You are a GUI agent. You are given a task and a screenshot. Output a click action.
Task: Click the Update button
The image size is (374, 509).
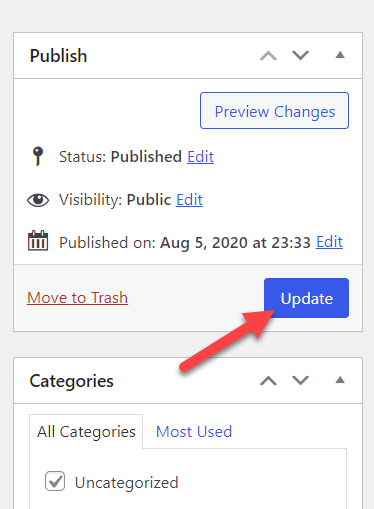point(306,298)
